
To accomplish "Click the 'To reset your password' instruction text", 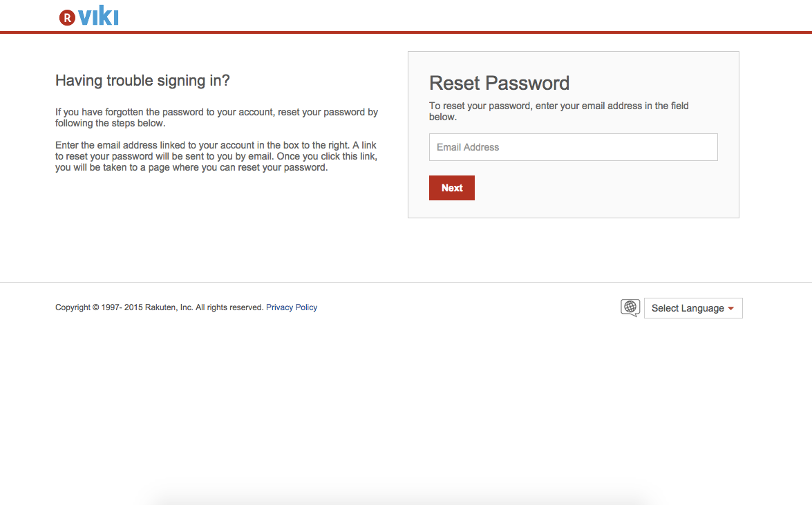I will [559, 111].
